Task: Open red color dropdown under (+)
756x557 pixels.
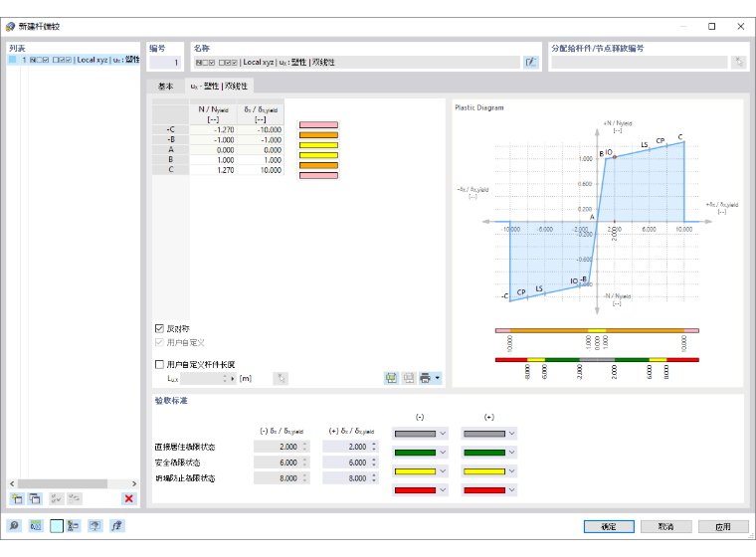Action: tap(511, 490)
